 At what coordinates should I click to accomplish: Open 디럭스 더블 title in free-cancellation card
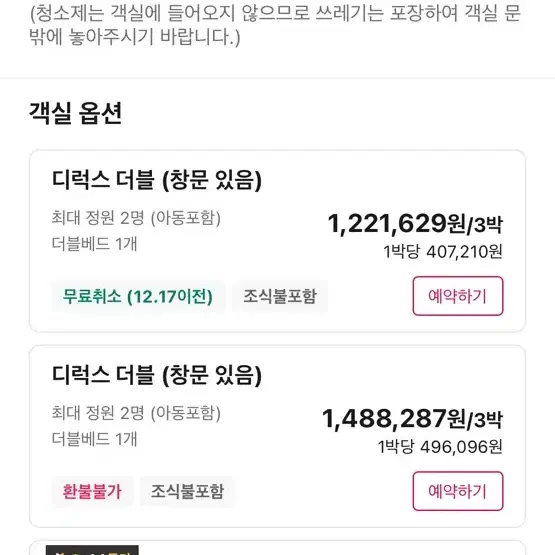(157, 180)
